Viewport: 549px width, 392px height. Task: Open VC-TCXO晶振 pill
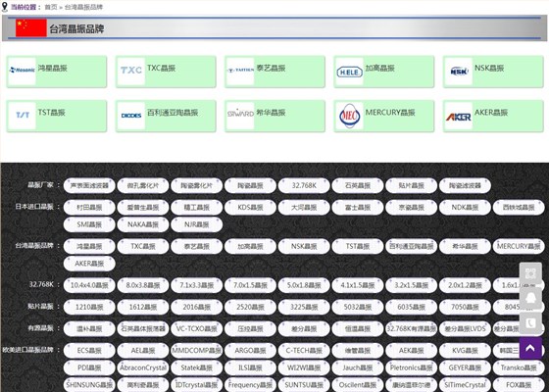click(197, 328)
